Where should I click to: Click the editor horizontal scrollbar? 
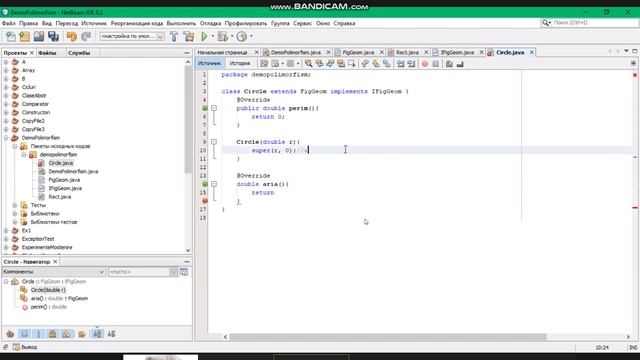[388, 337]
